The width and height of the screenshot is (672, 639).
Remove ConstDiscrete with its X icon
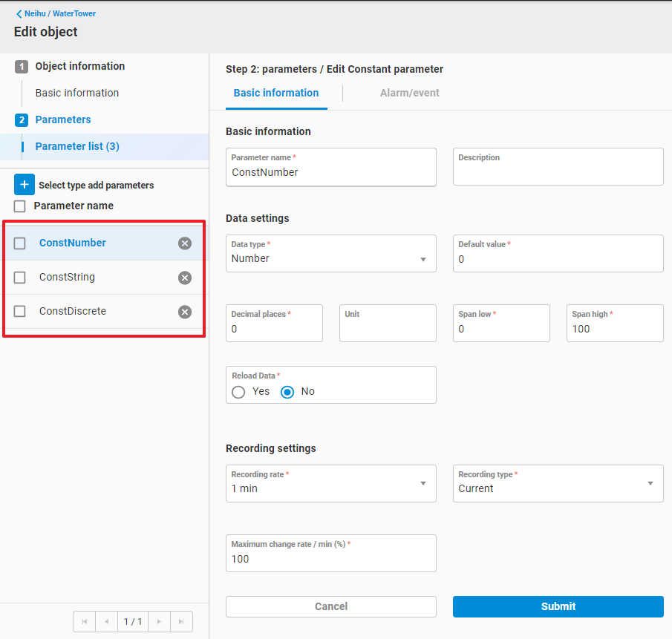pyautogui.click(x=185, y=312)
